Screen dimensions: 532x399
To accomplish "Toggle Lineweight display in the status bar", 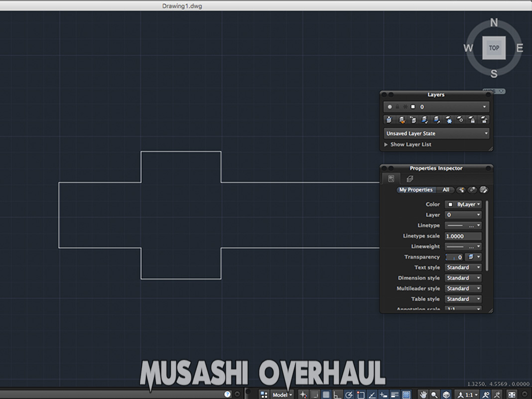I will click(395, 395).
